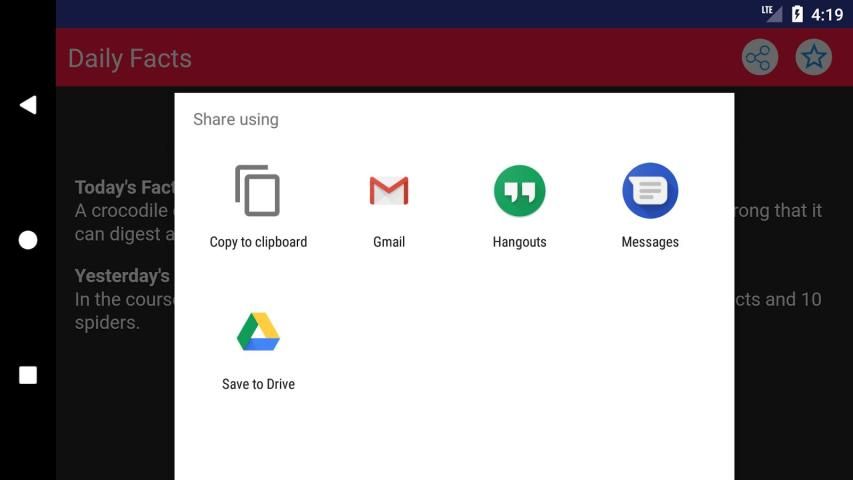This screenshot has width=853, height=480.
Task: Share via the Gmail envelope icon
Action: [389, 190]
